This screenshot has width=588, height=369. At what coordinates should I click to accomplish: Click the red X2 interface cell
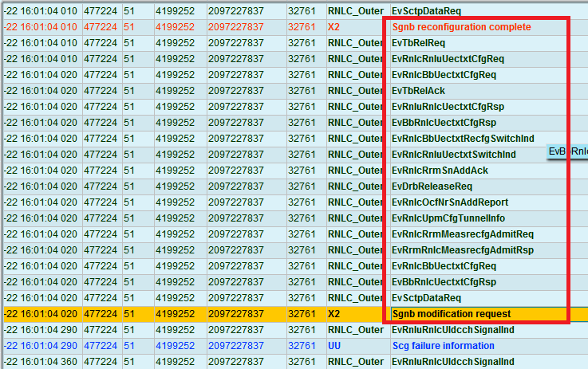334,27
